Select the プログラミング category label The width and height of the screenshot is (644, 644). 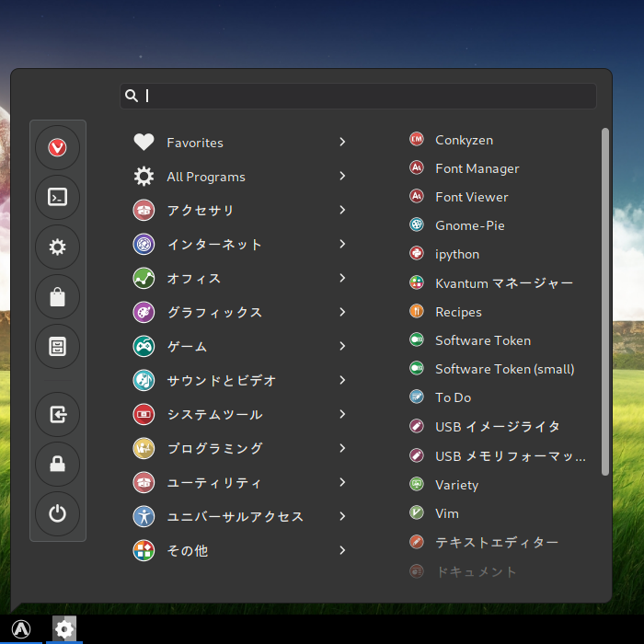click(x=214, y=449)
